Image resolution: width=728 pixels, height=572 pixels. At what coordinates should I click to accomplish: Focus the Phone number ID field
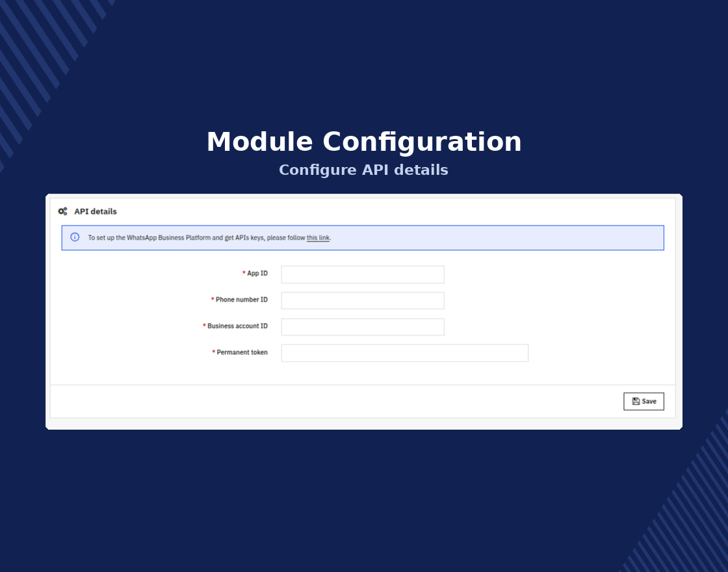(363, 300)
